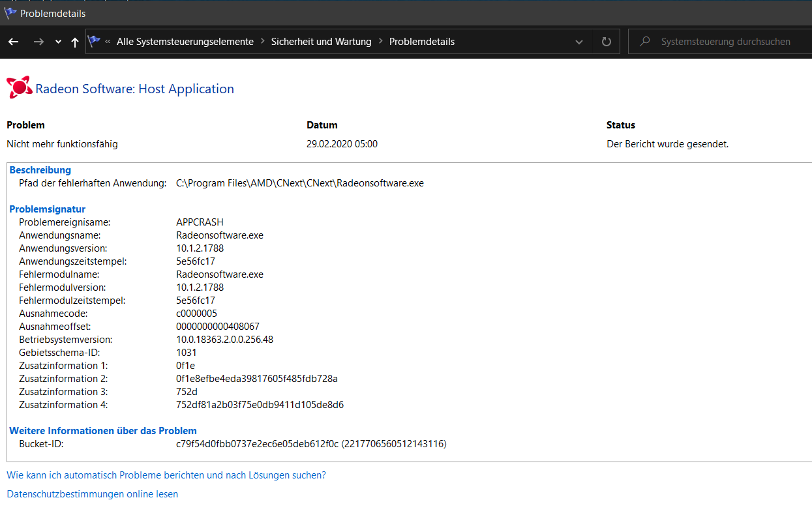Screen dimensions: 812x515
Task: Click Betriebssystemversion value 10.0.18363.2.0.0.256.48
Action: pos(224,340)
